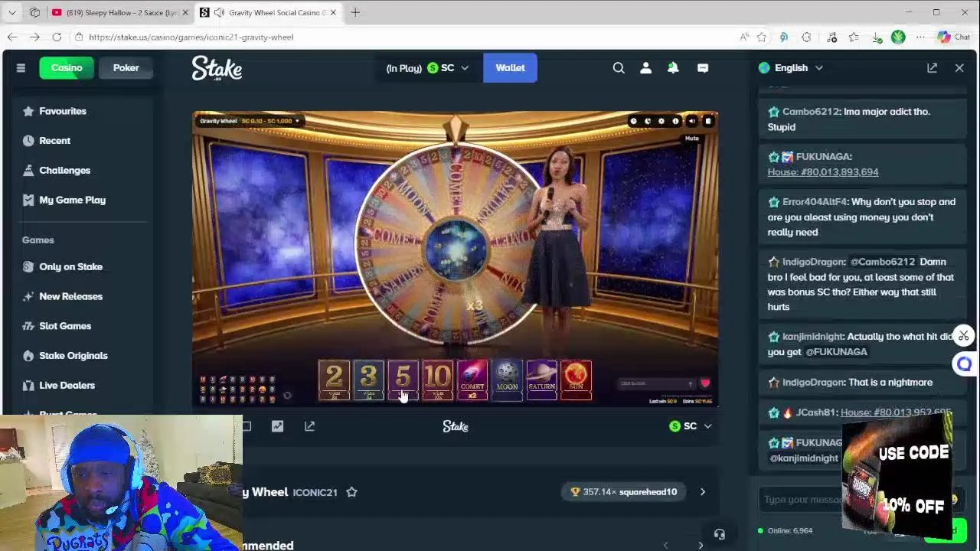Add page to browser favorites star
This screenshot has width=980, height=551.
(761, 37)
